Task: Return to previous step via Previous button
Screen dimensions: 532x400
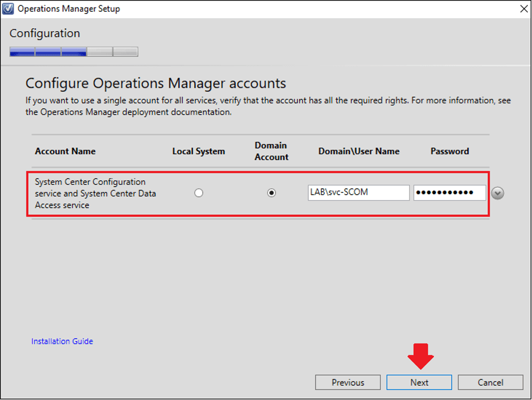Action: 348,382
